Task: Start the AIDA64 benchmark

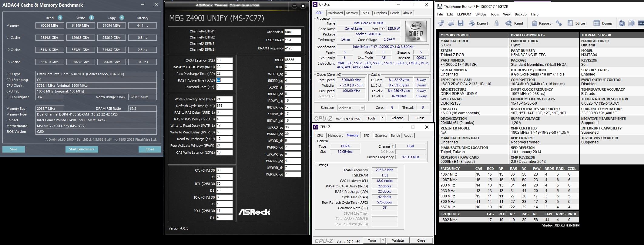Action: (82, 149)
